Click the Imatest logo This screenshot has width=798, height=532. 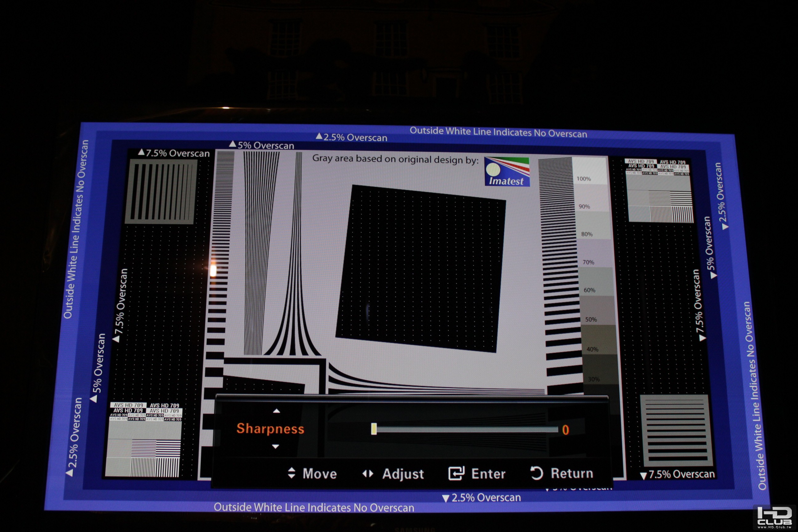[x=507, y=172]
